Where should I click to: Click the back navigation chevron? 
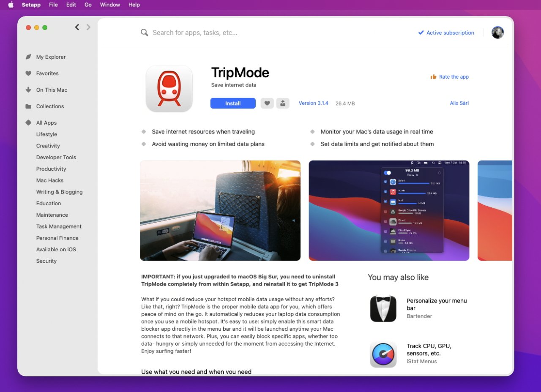click(77, 27)
